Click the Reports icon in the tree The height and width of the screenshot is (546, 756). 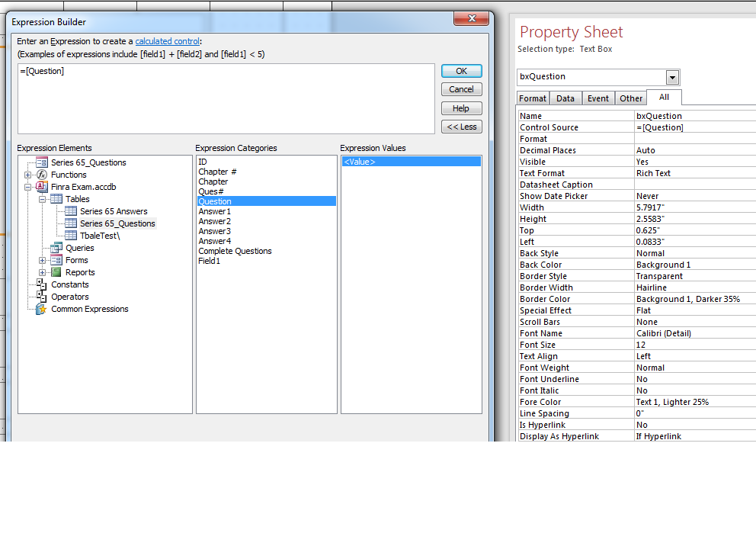(x=56, y=272)
